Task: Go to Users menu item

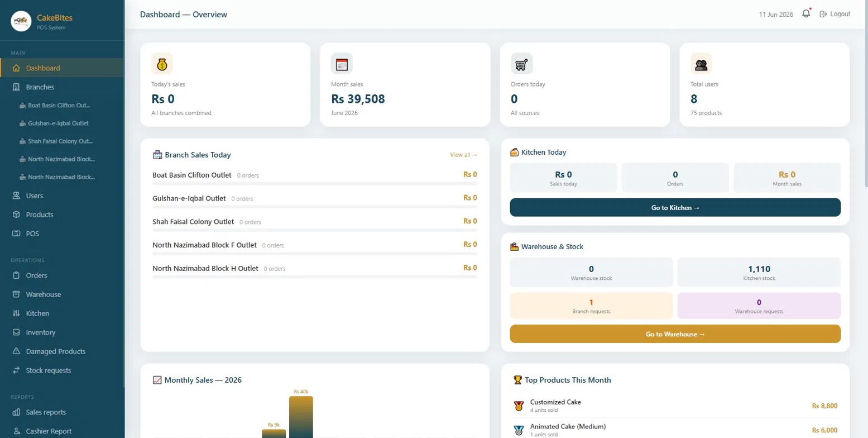Action: [x=62, y=196]
